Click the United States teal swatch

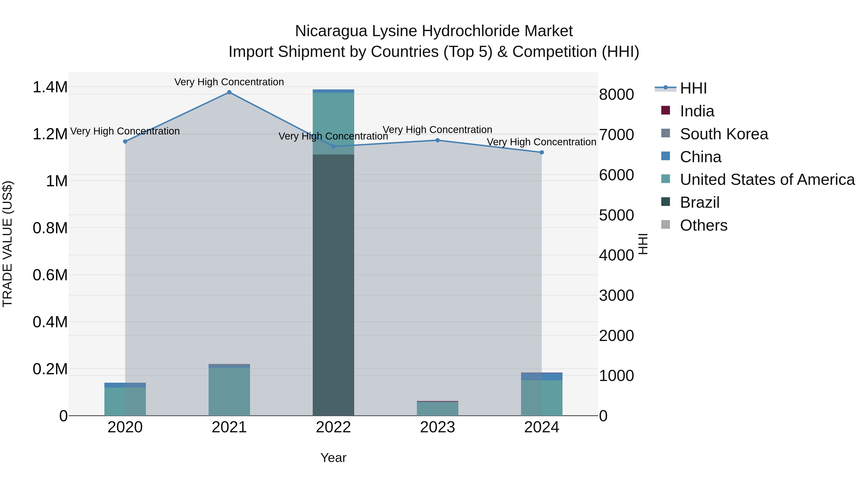665,179
